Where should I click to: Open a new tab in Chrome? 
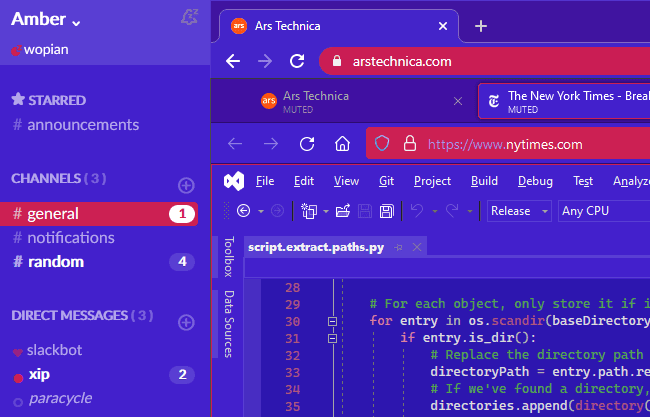480,26
